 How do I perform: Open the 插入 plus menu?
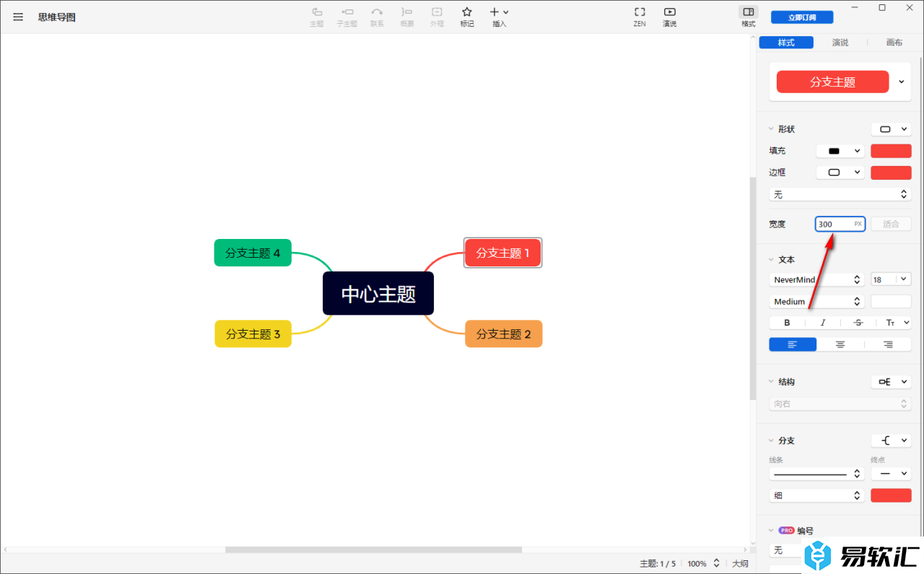point(500,17)
